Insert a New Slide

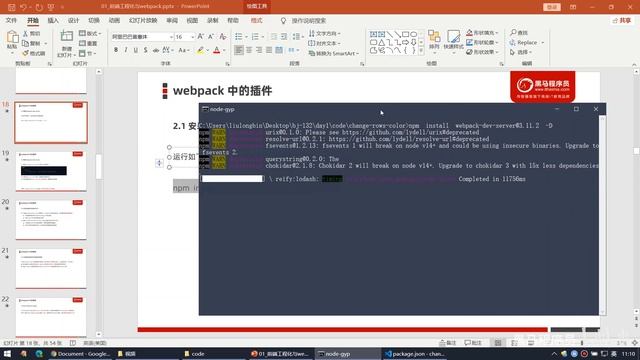(66, 43)
